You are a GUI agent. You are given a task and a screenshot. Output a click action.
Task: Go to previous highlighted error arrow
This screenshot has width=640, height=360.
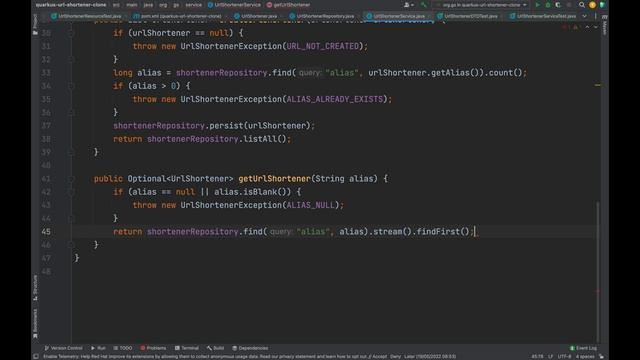(587, 27)
